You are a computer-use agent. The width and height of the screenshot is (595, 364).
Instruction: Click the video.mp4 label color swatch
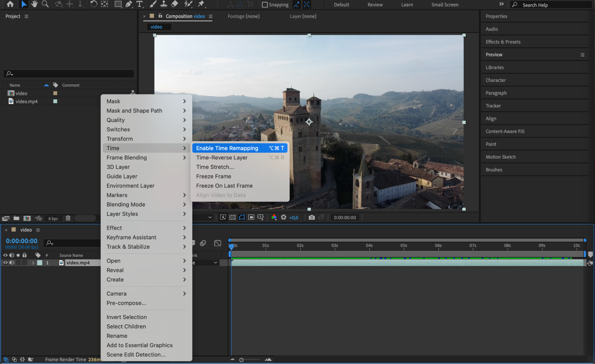pos(55,101)
